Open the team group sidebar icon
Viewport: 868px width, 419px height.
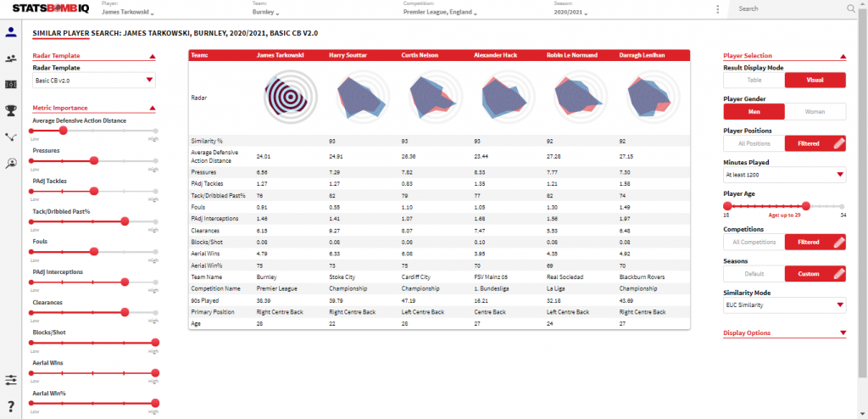tap(10, 59)
